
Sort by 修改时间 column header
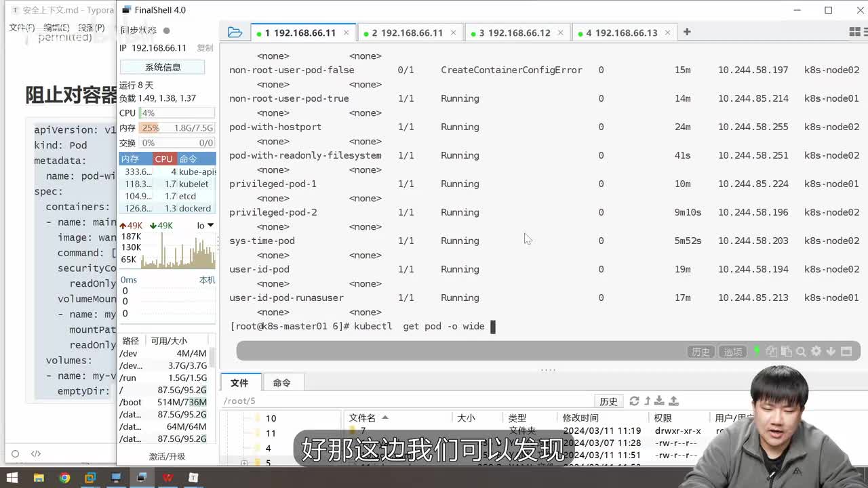604,418
